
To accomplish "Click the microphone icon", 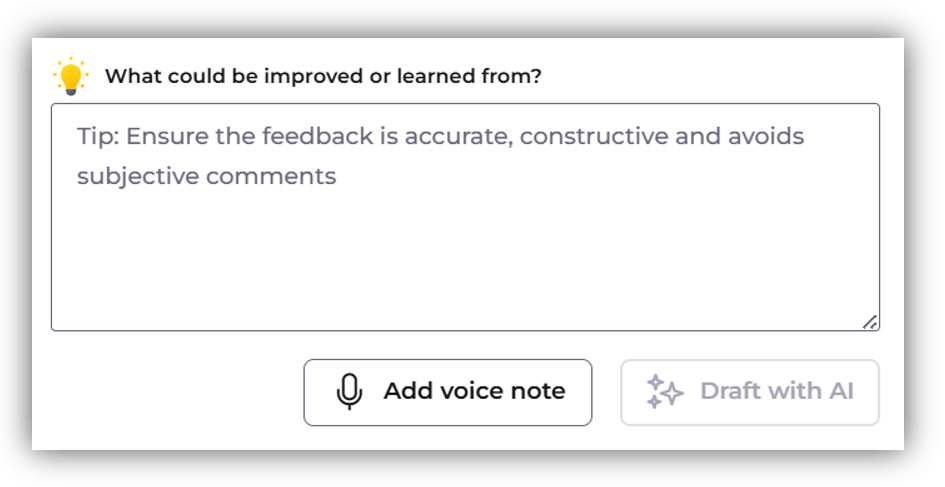I will 349,392.
